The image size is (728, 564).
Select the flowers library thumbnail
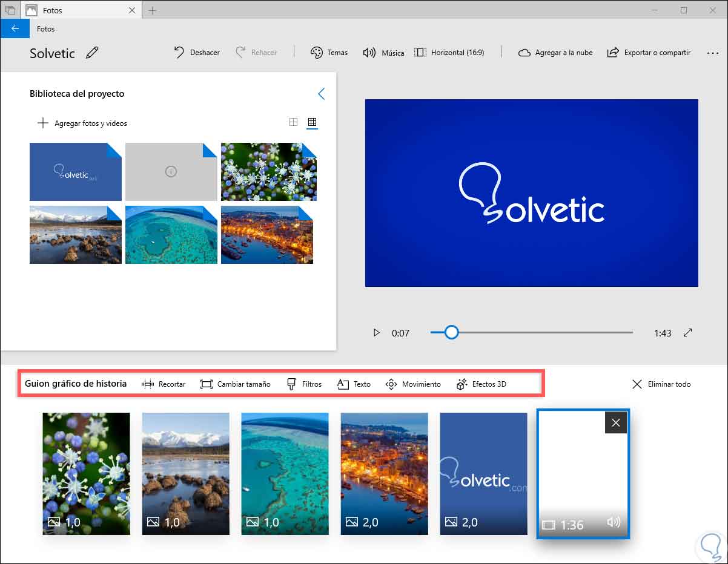click(x=269, y=172)
